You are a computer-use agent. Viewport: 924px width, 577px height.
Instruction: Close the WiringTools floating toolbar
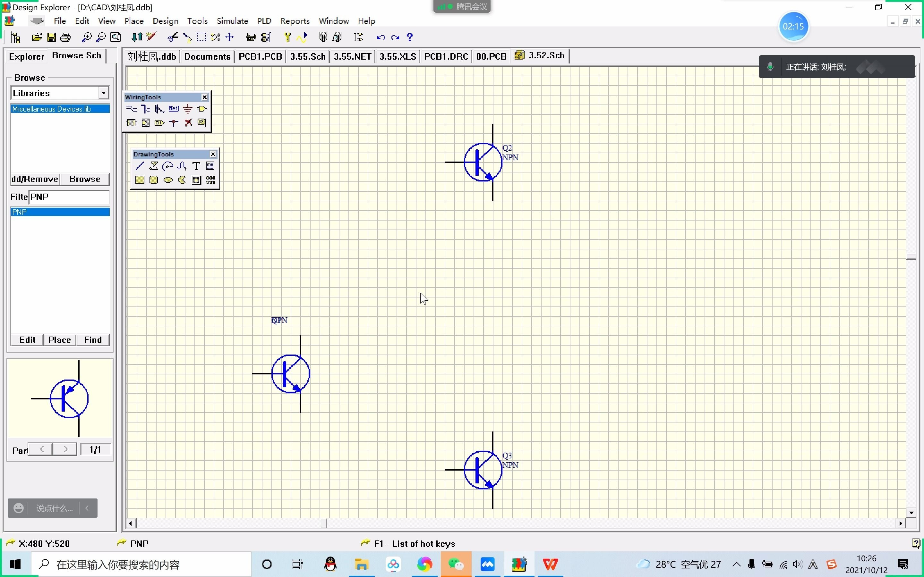click(205, 97)
